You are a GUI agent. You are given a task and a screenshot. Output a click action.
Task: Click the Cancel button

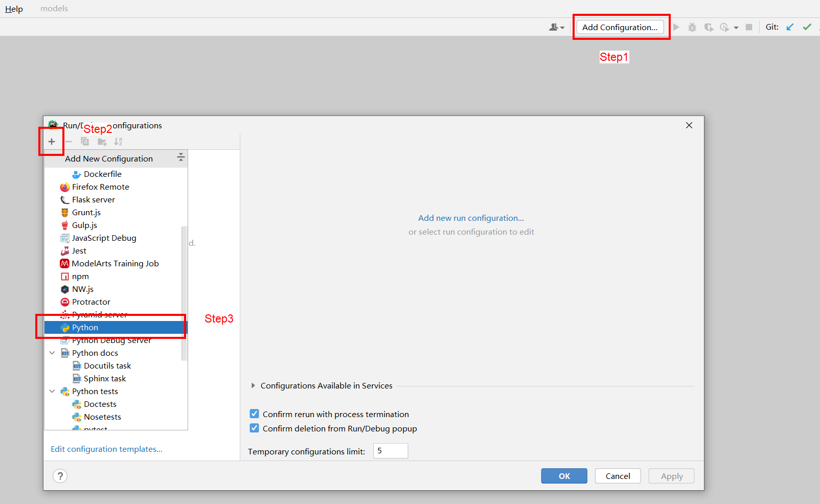618,476
